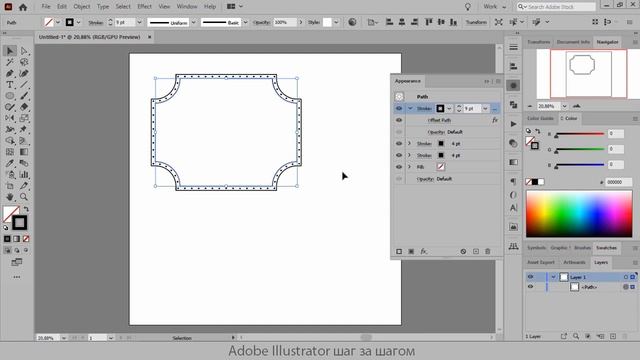Select the Column Graph tool

click(x=24, y=175)
